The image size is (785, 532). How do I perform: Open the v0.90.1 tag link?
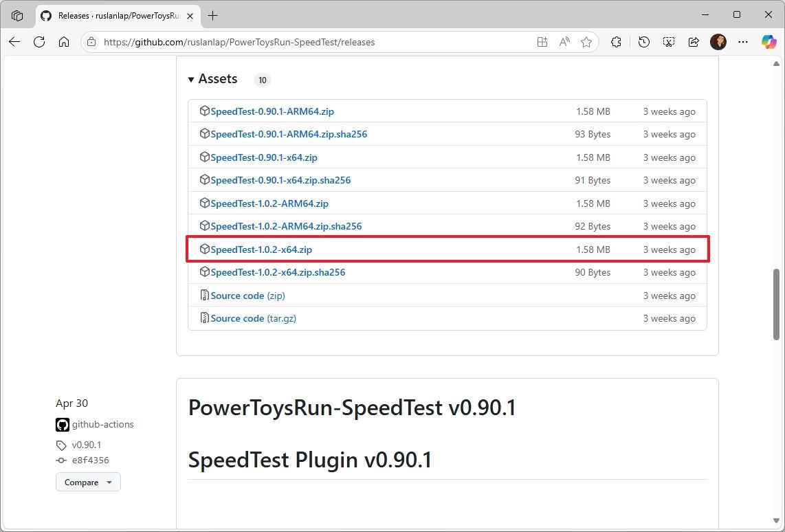click(x=86, y=445)
